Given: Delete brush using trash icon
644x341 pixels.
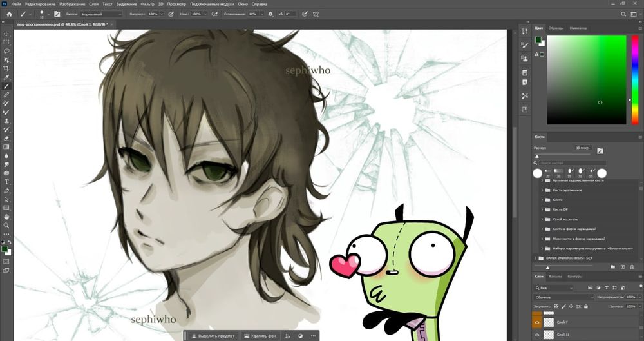Looking at the screenshot, I should coord(632,267).
